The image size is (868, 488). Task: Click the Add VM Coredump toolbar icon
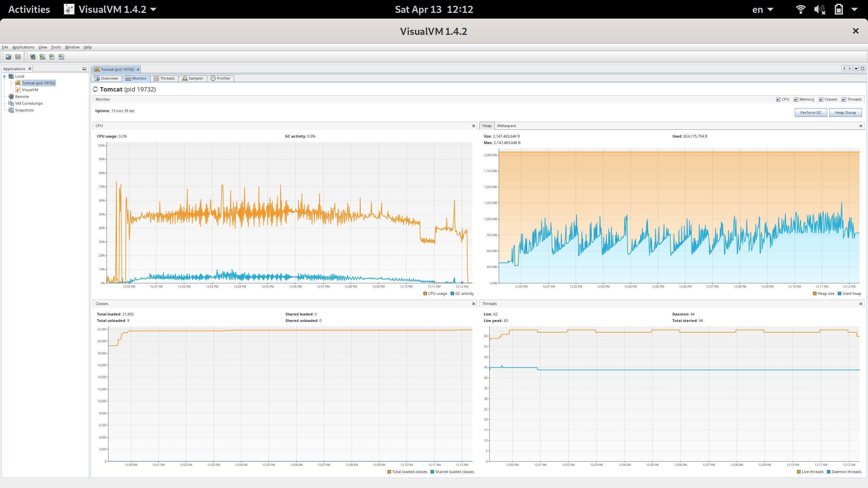[52, 57]
